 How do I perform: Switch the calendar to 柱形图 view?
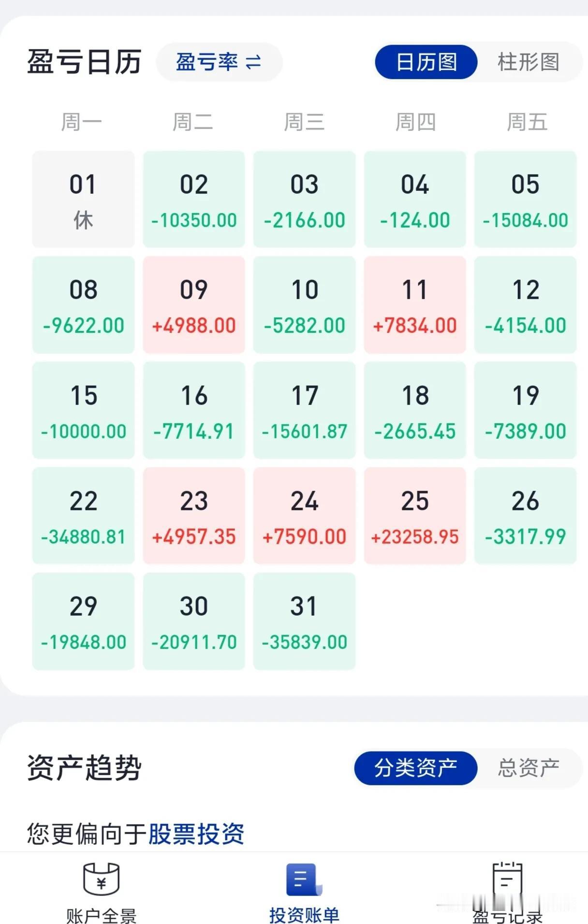(529, 62)
